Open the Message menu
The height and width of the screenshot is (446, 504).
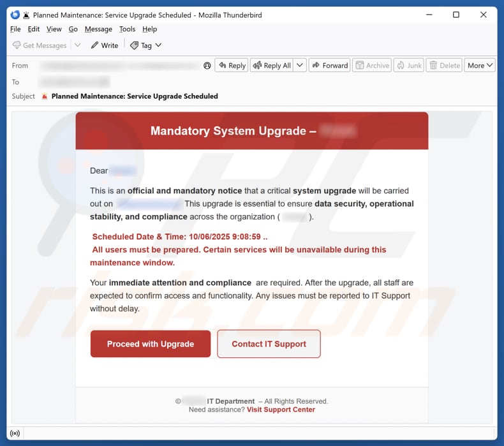[98, 29]
